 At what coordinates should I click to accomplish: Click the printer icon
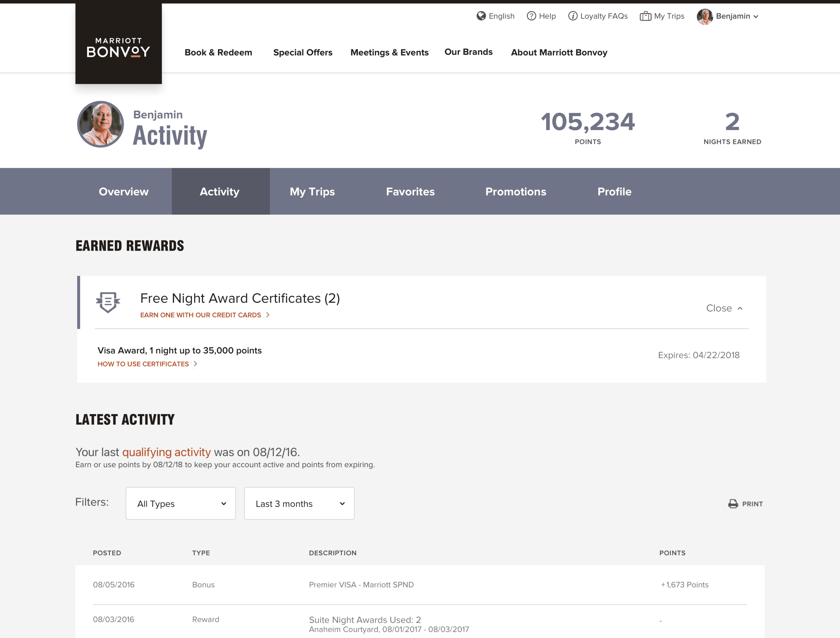point(733,504)
